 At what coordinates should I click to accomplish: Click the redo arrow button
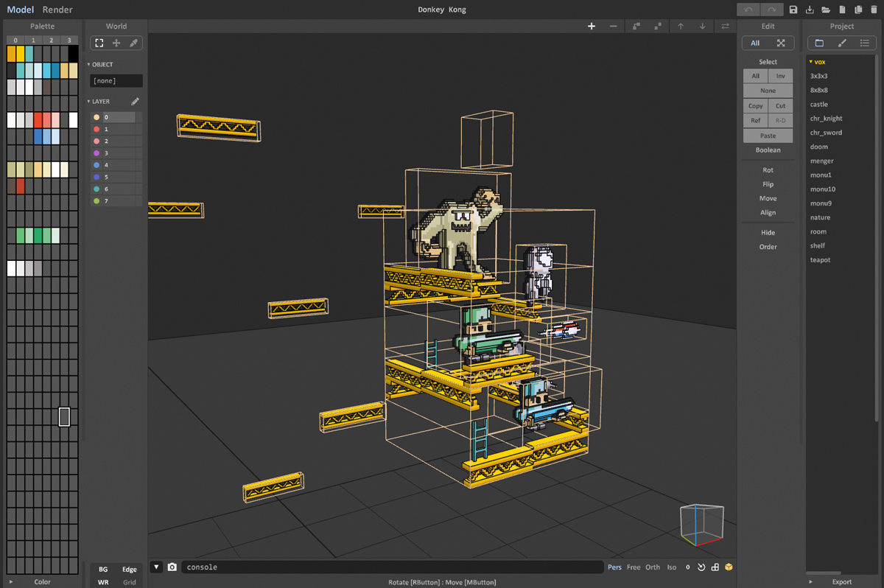[x=771, y=10]
